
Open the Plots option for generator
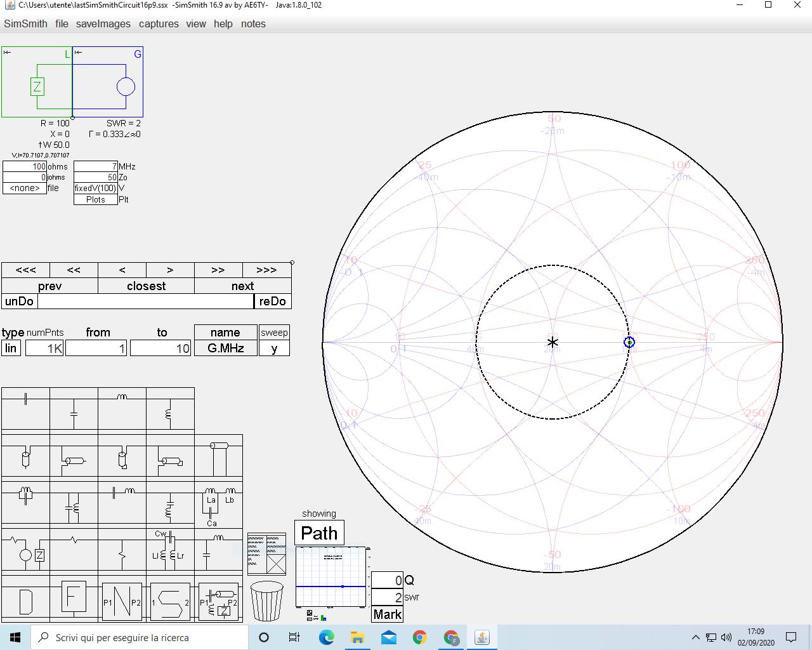(96, 199)
